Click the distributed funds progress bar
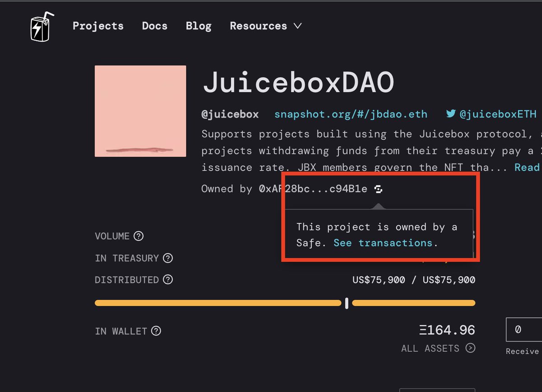The image size is (542, 392). click(285, 303)
